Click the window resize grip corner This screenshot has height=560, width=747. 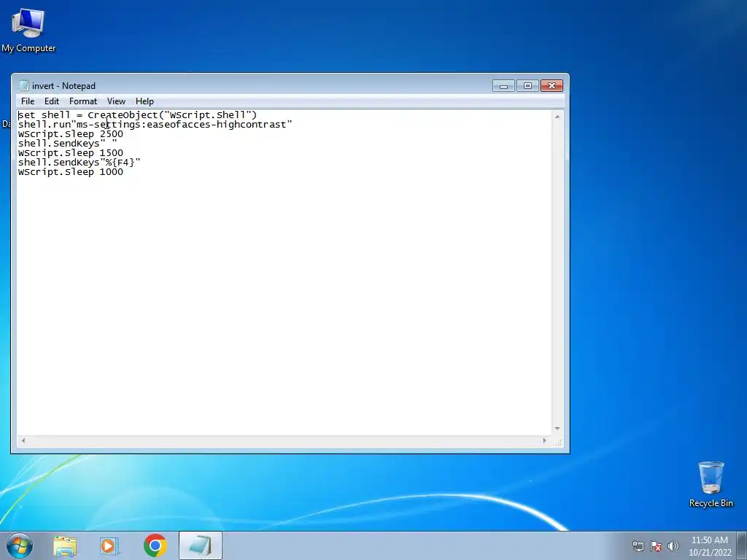click(558, 442)
